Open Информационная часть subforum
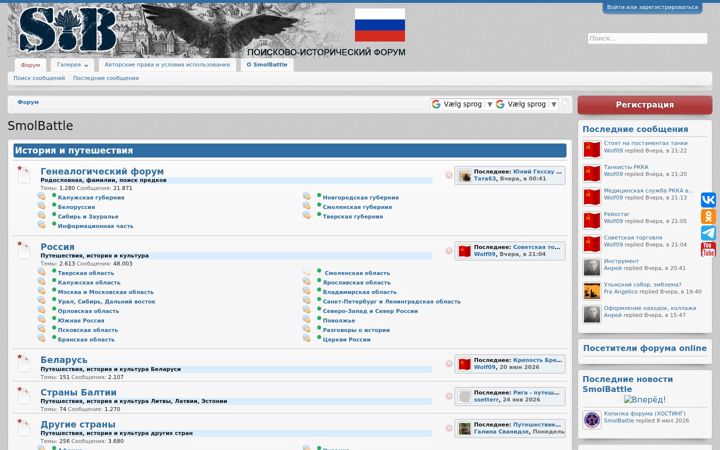 click(96, 226)
